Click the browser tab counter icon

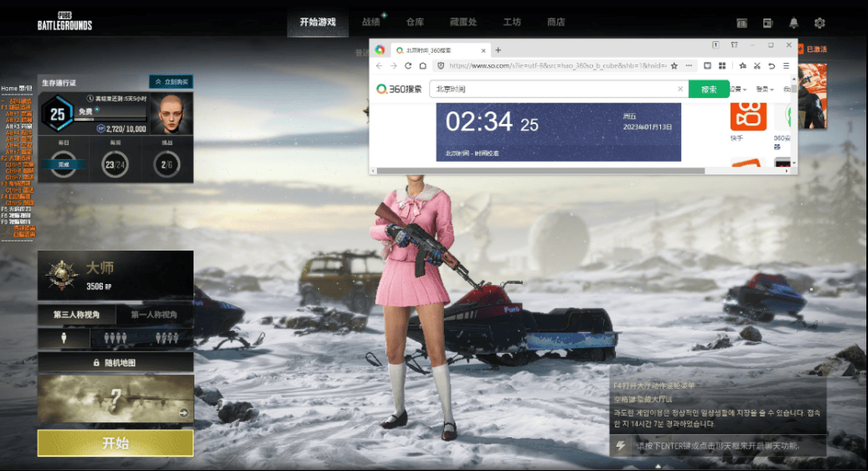(x=716, y=44)
